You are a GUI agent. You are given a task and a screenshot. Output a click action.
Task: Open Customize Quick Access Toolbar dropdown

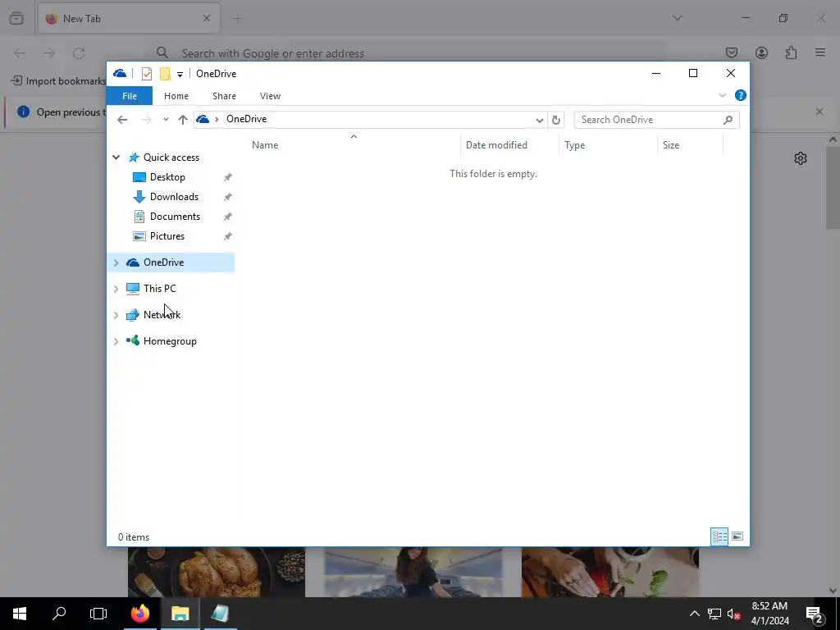point(180,75)
